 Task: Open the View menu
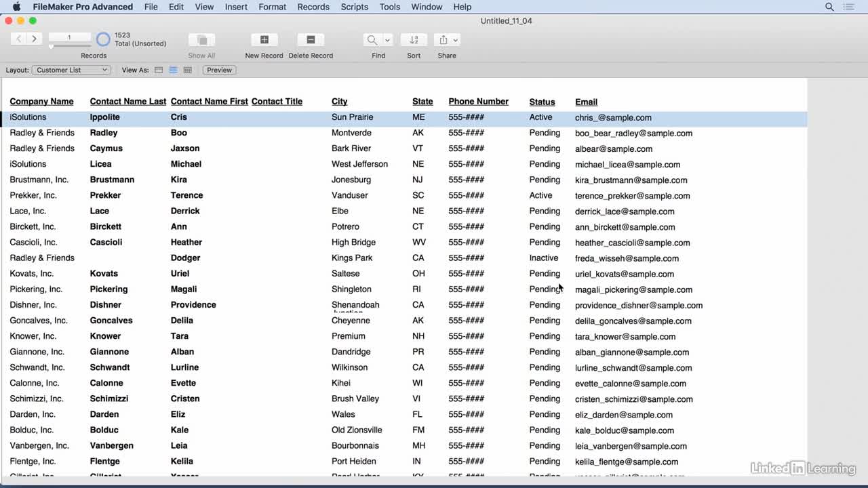204,7
